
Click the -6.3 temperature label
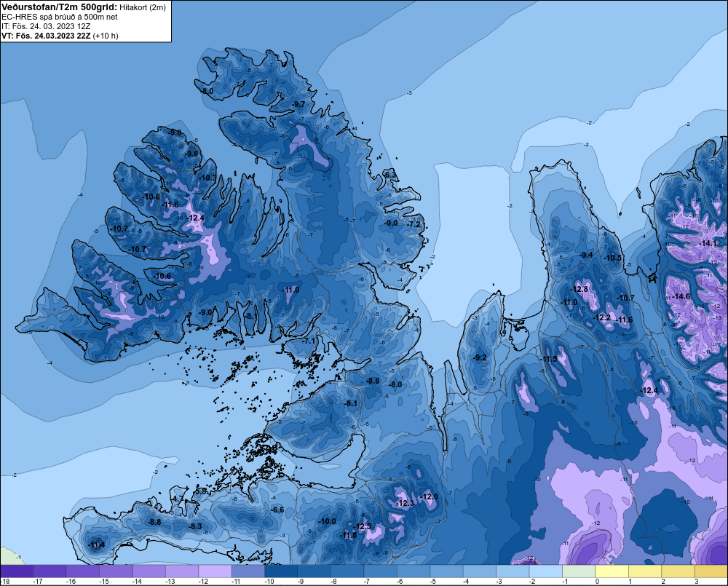390,175
